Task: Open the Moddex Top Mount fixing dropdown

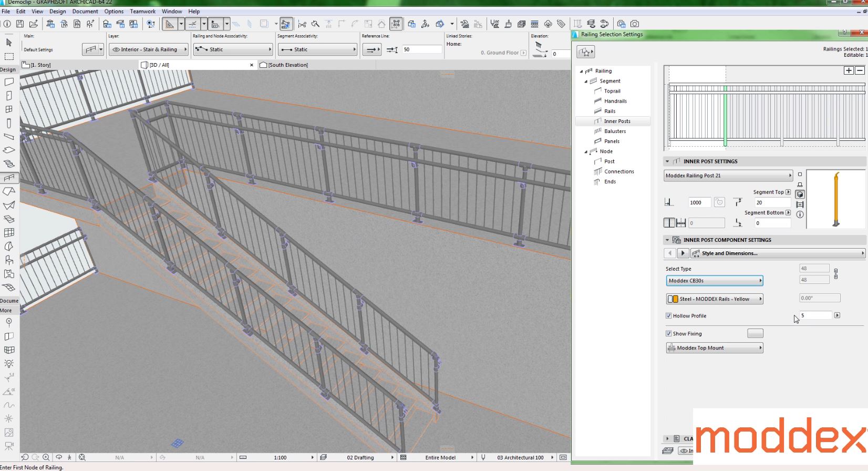Action: pyautogui.click(x=715, y=348)
